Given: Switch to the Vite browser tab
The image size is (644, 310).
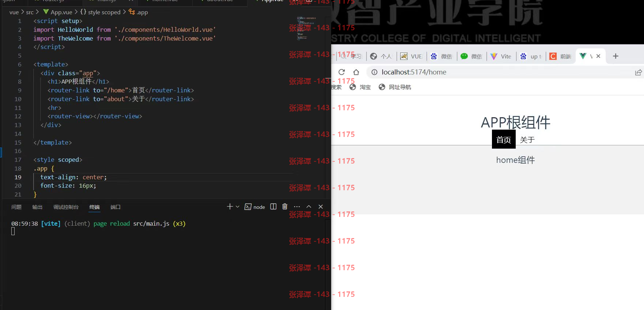Looking at the screenshot, I should [x=501, y=56].
